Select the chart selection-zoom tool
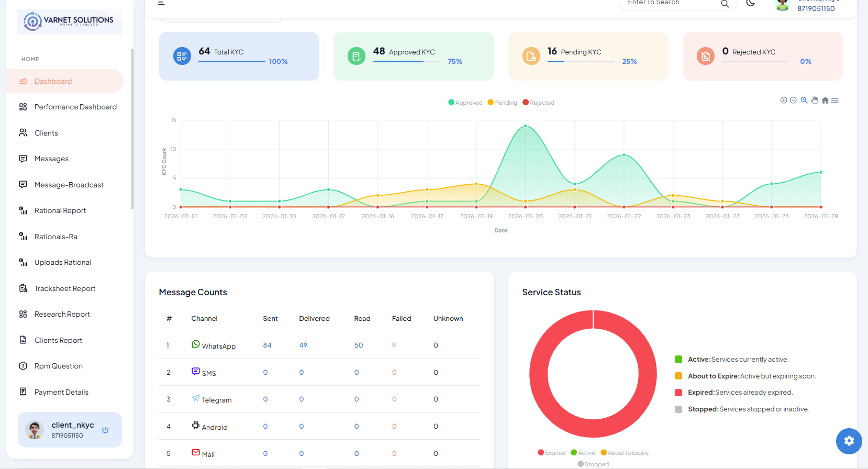Screen dimensions: 868x469 click(x=804, y=100)
